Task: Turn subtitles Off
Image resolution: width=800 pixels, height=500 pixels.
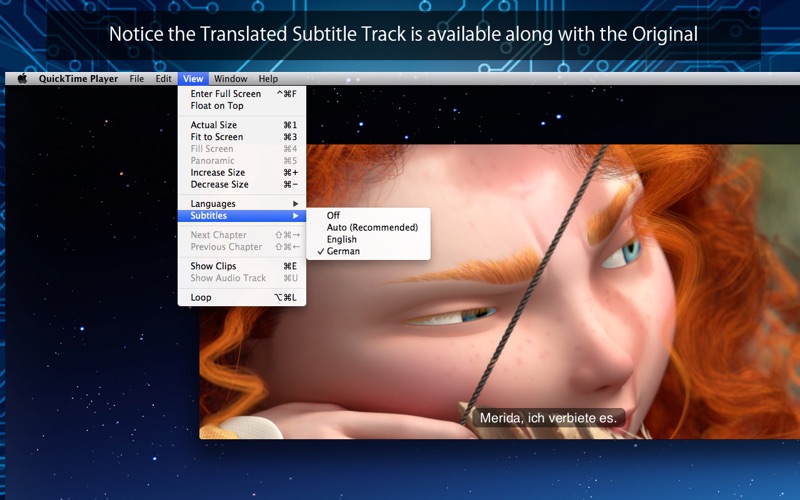Action: [x=368, y=215]
